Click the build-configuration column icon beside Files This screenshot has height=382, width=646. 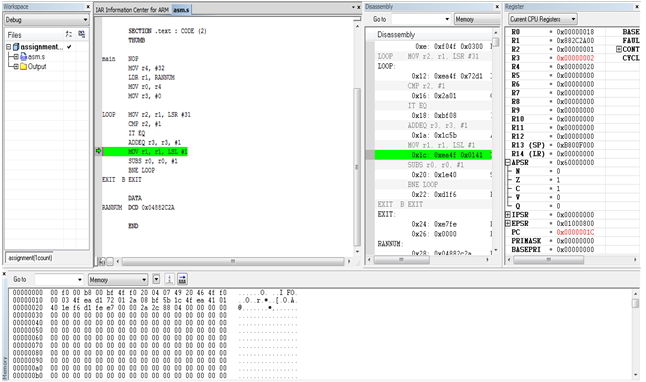pyautogui.click(x=69, y=34)
